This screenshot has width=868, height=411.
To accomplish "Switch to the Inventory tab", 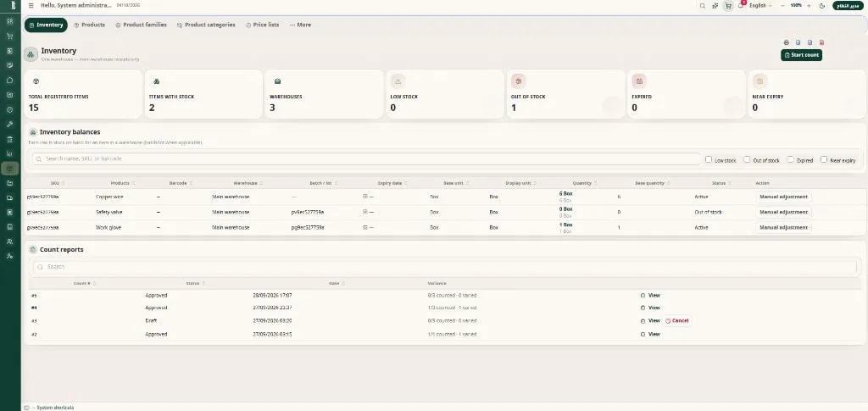I will (46, 25).
